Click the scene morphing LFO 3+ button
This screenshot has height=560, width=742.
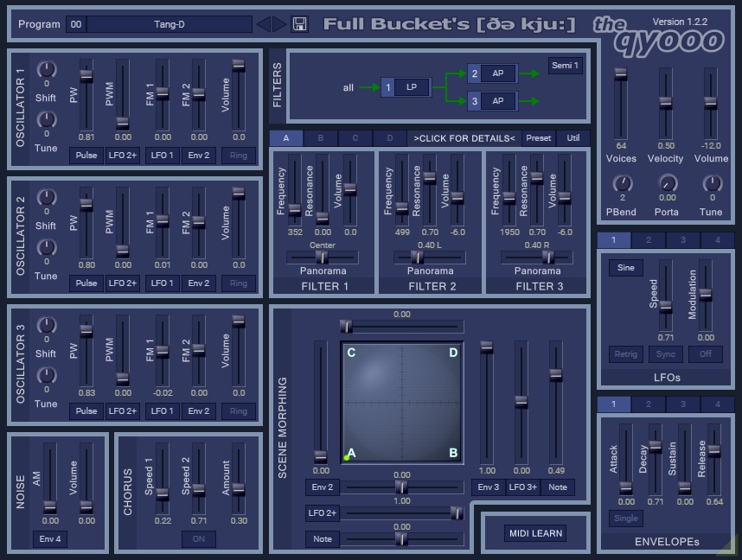click(523, 487)
